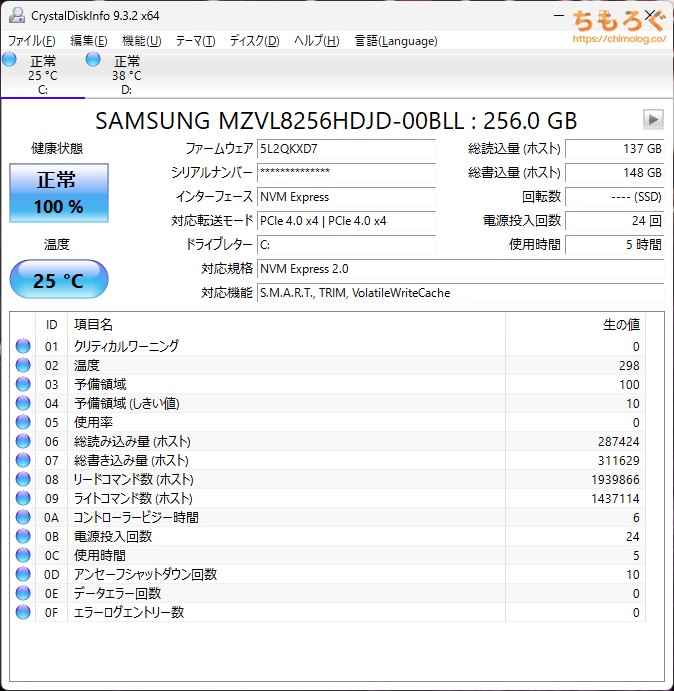This screenshot has width=674, height=691.
Task: Open the 言語(Language) menu
Action: 396,41
